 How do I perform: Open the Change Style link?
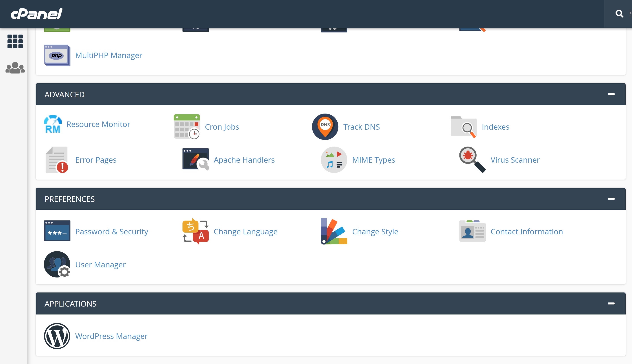click(375, 232)
